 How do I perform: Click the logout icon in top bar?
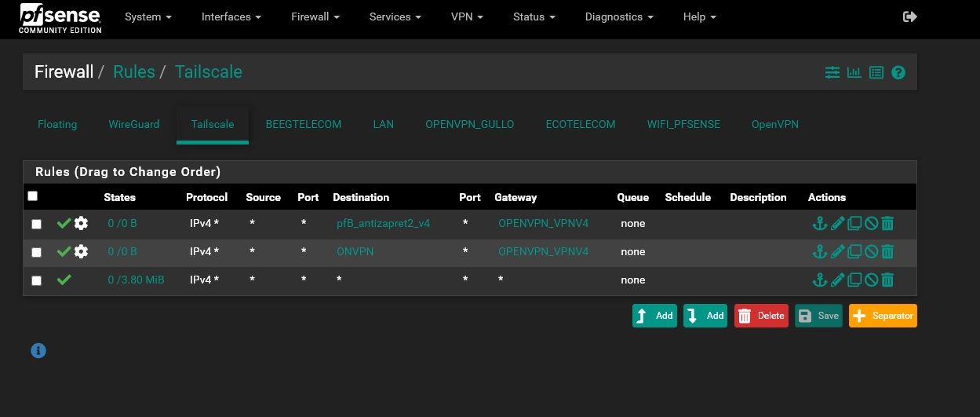point(910,16)
